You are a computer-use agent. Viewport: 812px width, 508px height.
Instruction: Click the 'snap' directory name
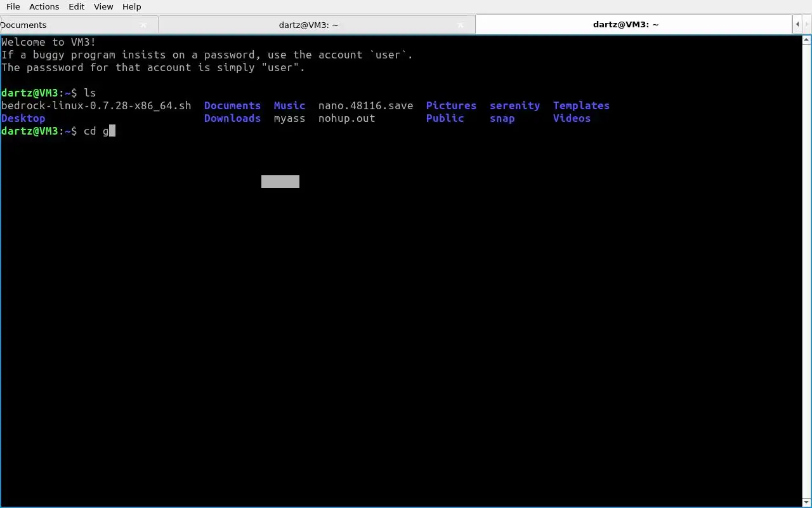(x=502, y=118)
